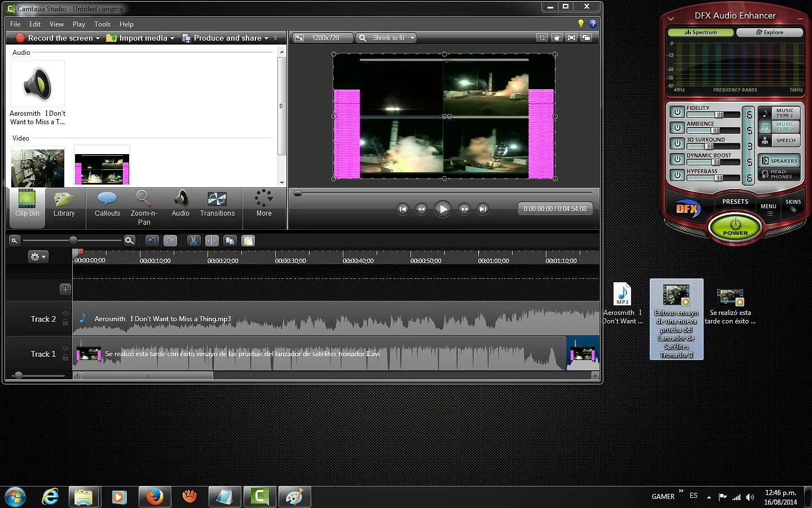The image size is (812, 508).
Task: Select the Aerosmith MP3 file on the desktop
Action: pyautogui.click(x=623, y=296)
